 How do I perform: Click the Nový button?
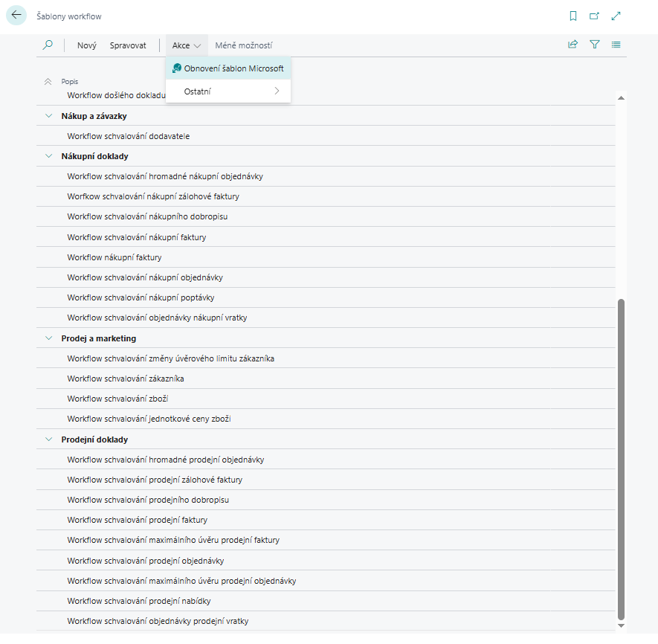[x=87, y=45]
